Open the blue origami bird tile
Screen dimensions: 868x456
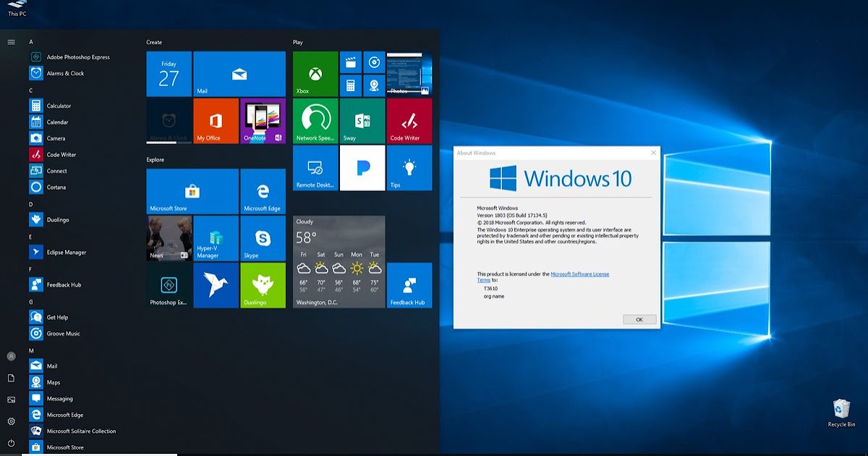216,285
